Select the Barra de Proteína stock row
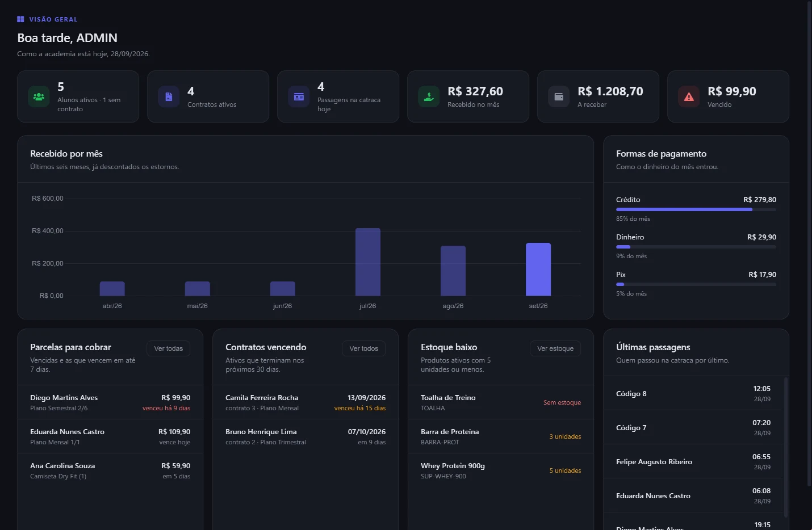The image size is (812, 530). tap(501, 436)
